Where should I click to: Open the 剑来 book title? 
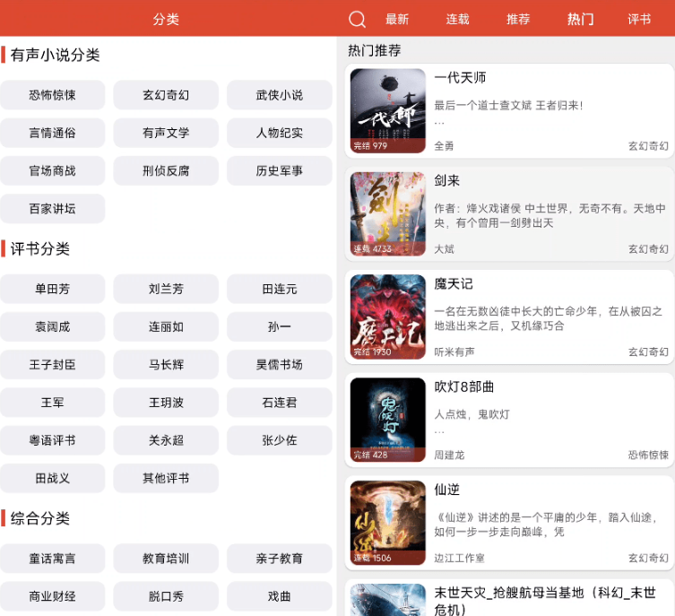446,180
